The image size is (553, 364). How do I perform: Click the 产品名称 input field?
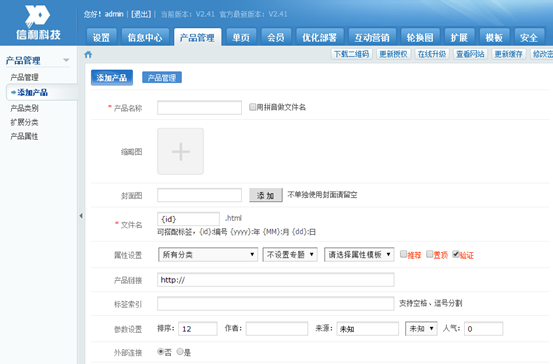(x=200, y=108)
